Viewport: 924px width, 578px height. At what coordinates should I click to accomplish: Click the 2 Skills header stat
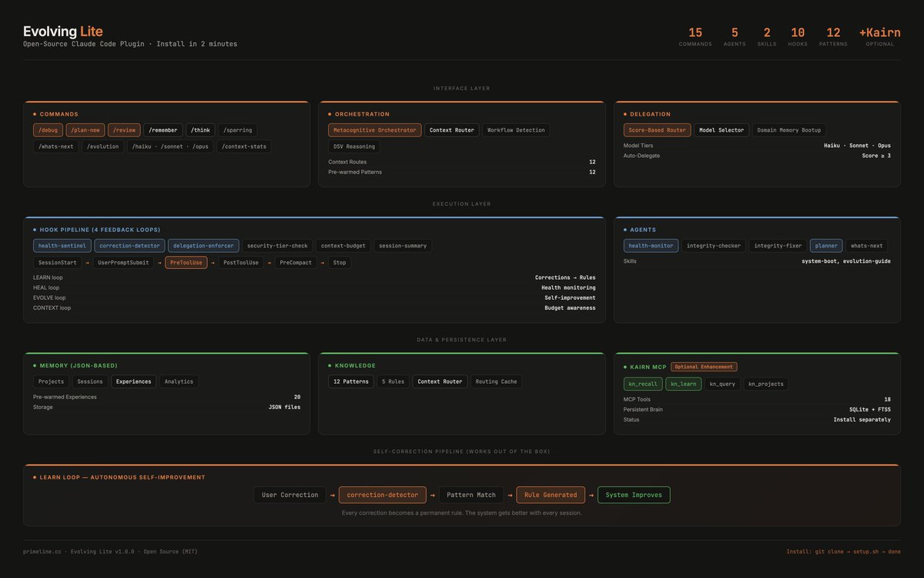pyautogui.click(x=767, y=36)
